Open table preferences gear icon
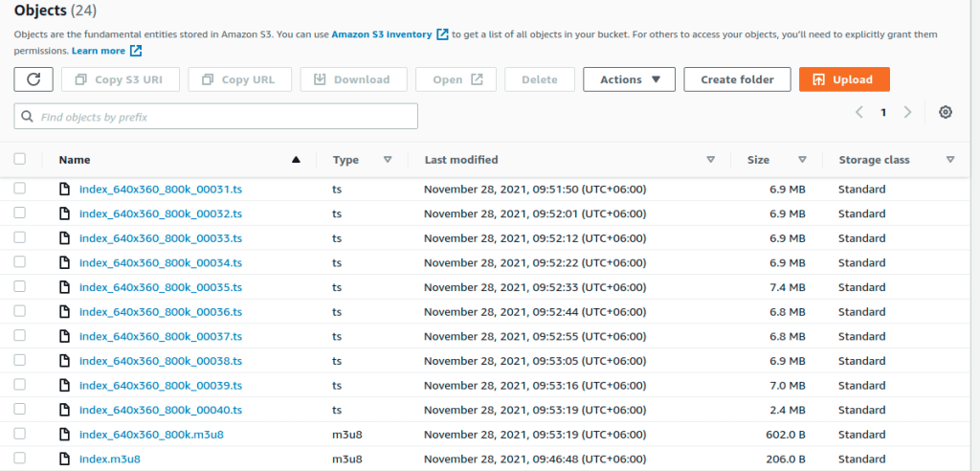Viewport: 980px width, 471px height. coord(946,112)
